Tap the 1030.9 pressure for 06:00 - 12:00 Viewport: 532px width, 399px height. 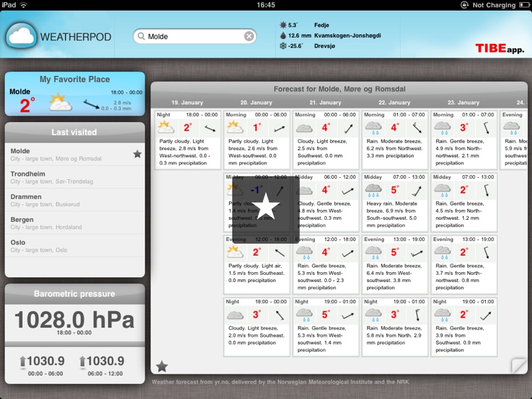click(106, 361)
